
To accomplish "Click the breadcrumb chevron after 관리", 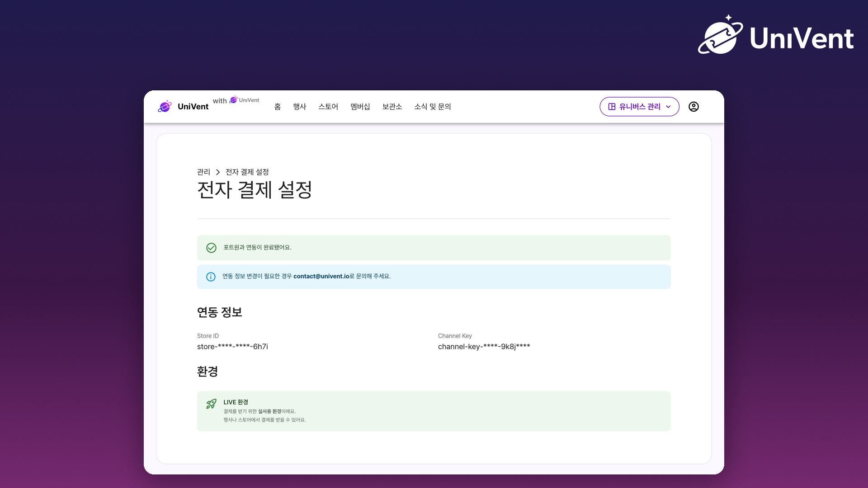I will point(218,172).
